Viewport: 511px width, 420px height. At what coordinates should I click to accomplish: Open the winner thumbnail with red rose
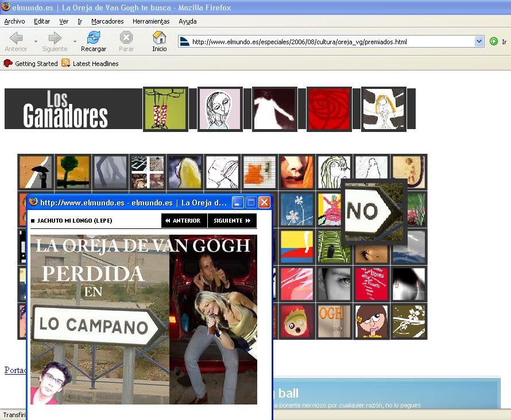point(329,110)
